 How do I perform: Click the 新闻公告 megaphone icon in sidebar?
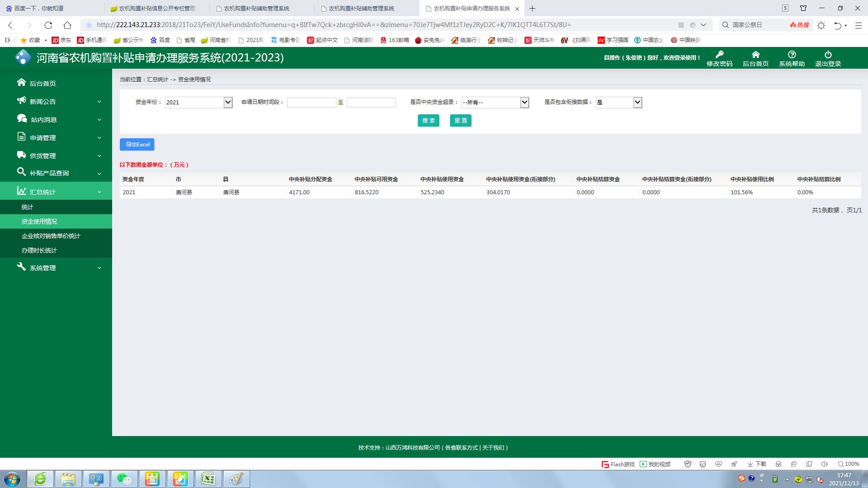pyautogui.click(x=21, y=100)
